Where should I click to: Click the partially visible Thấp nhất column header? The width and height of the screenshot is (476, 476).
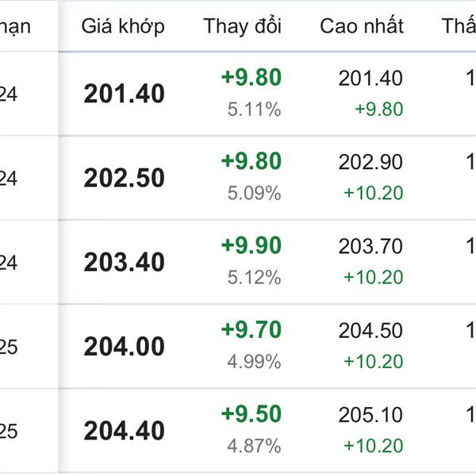[459, 26]
